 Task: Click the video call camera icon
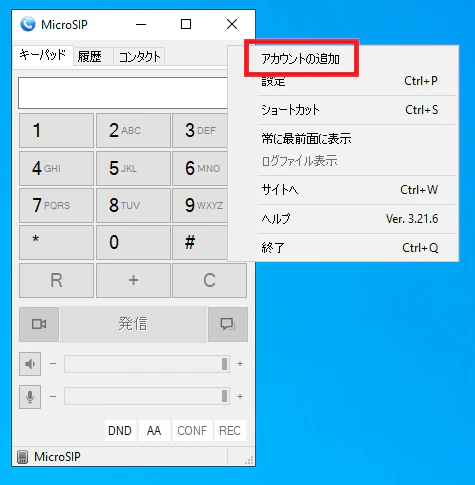pos(39,324)
